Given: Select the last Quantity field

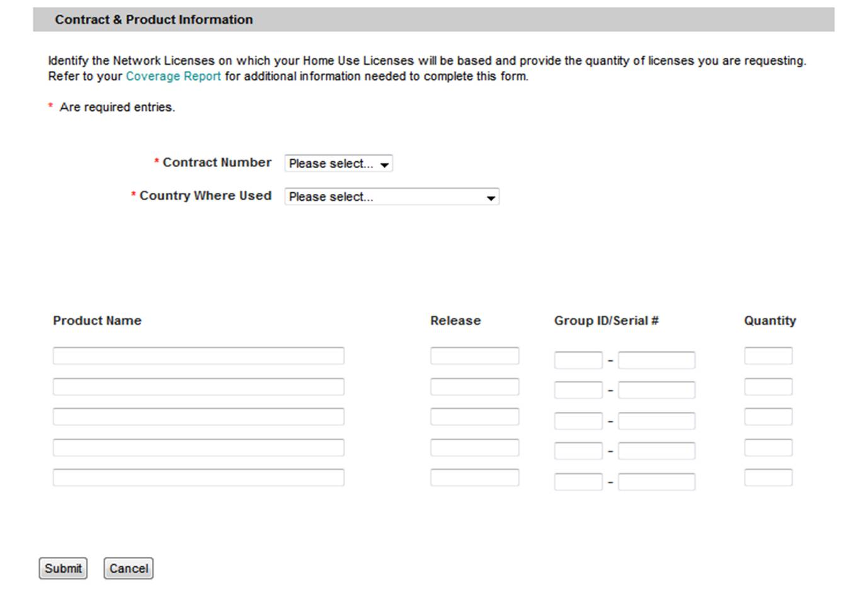Looking at the screenshot, I should tap(768, 477).
